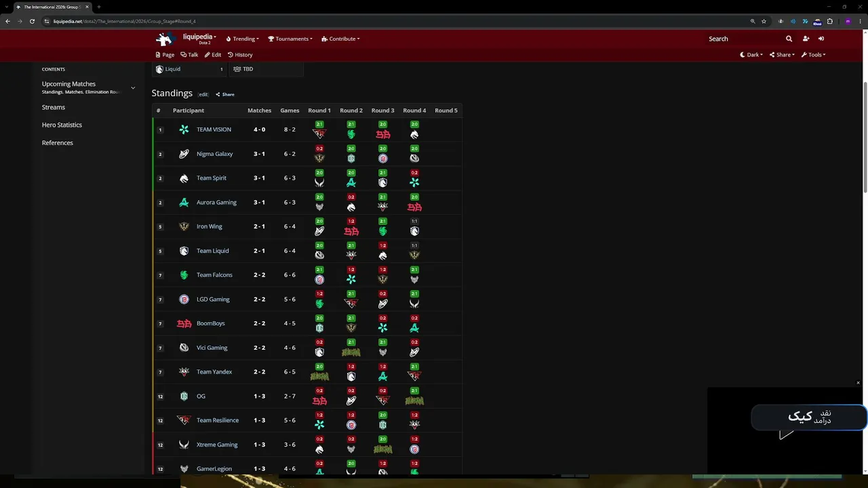This screenshot has height=488, width=868.
Task: Click the Round 4 column header
Action: (x=414, y=110)
